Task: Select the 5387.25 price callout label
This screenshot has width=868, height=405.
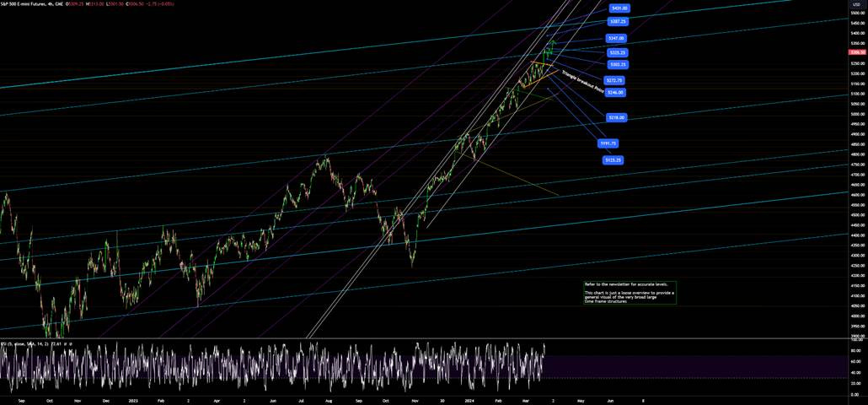Action: coord(617,21)
